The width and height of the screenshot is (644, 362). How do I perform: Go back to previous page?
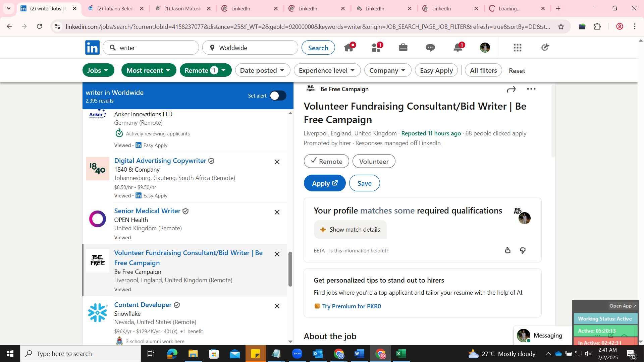9,26
